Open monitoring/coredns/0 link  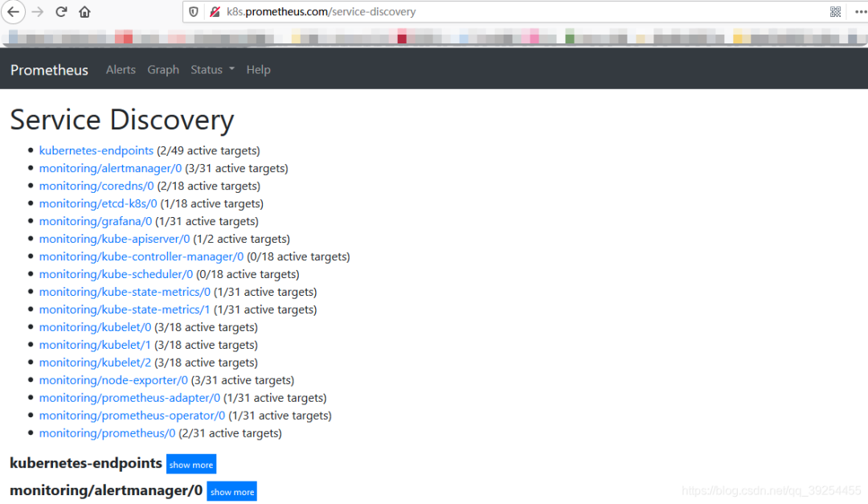96,186
